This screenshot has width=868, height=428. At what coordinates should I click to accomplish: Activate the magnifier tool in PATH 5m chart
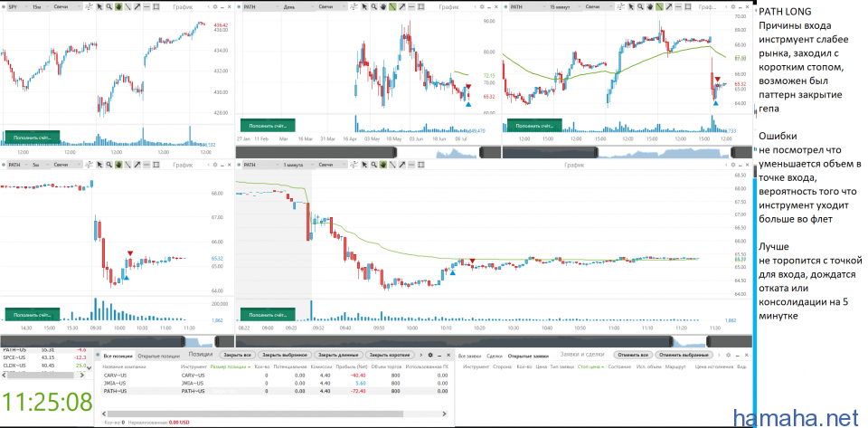pyautogui.click(x=109, y=165)
